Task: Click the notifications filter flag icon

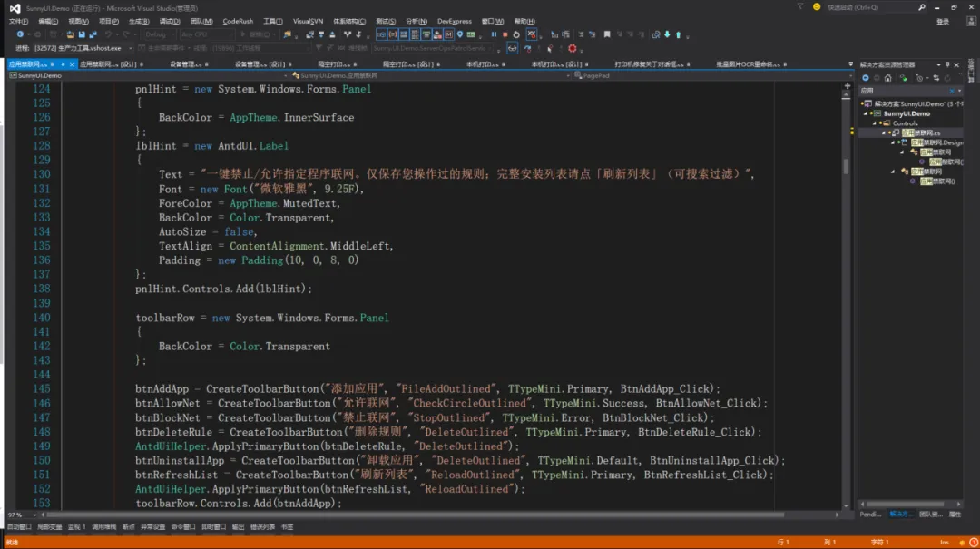Action: [800, 7]
